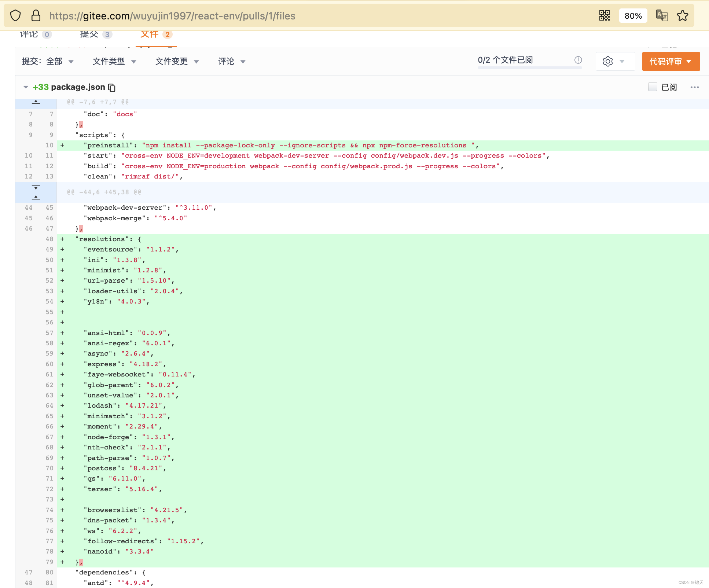The width and height of the screenshot is (709, 588).
Task: Click the "express": "4.18.2" line
Action: [125, 364]
